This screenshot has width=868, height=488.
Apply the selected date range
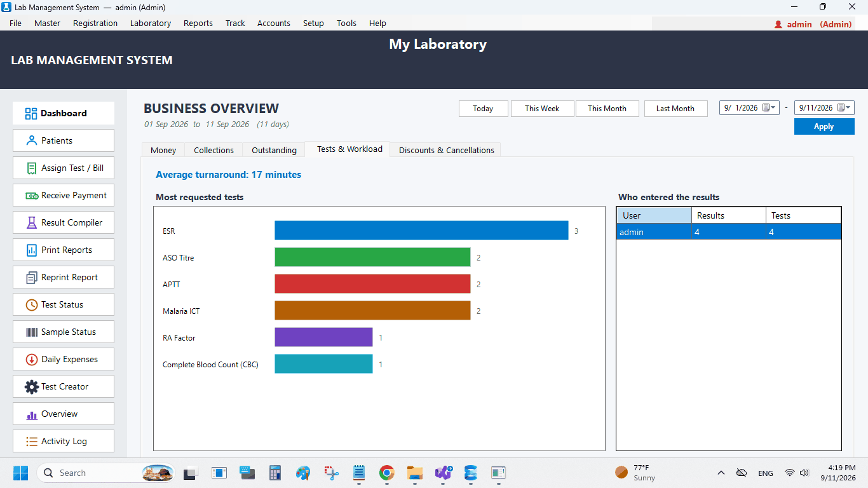coord(824,126)
